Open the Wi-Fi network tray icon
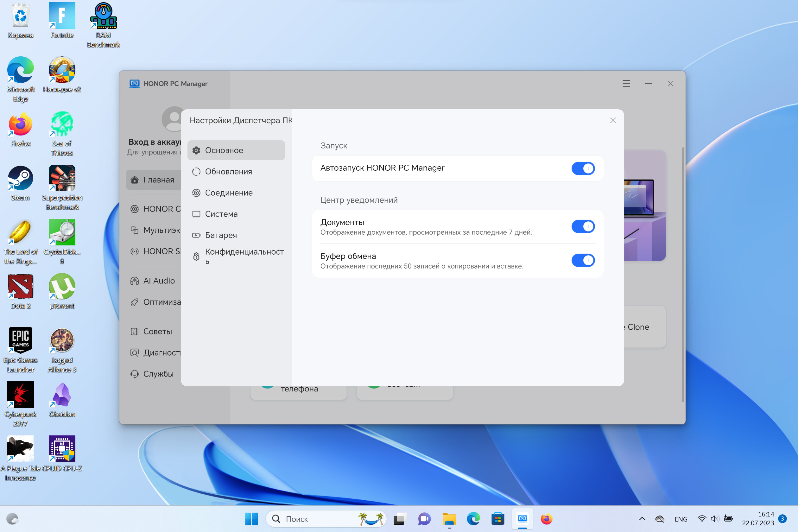 click(702, 519)
